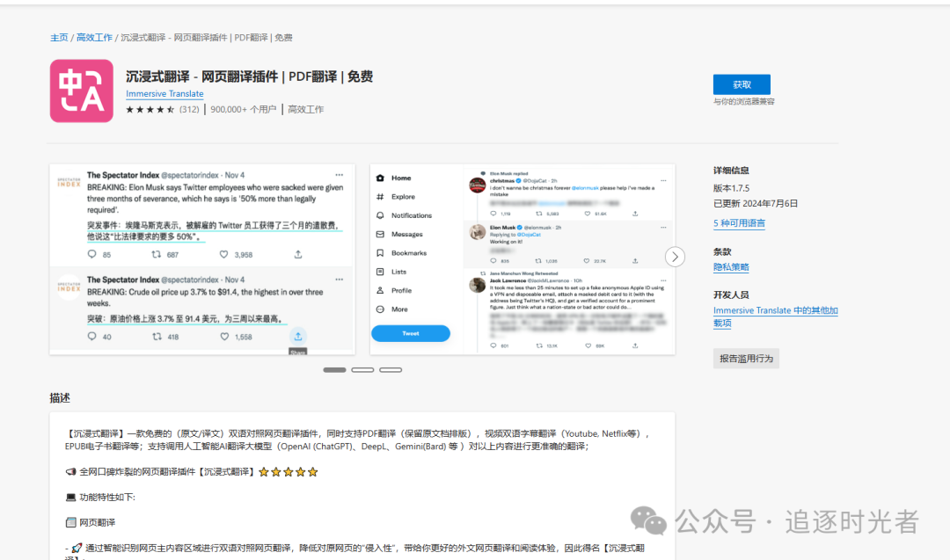Click the Lists icon

[380, 272]
